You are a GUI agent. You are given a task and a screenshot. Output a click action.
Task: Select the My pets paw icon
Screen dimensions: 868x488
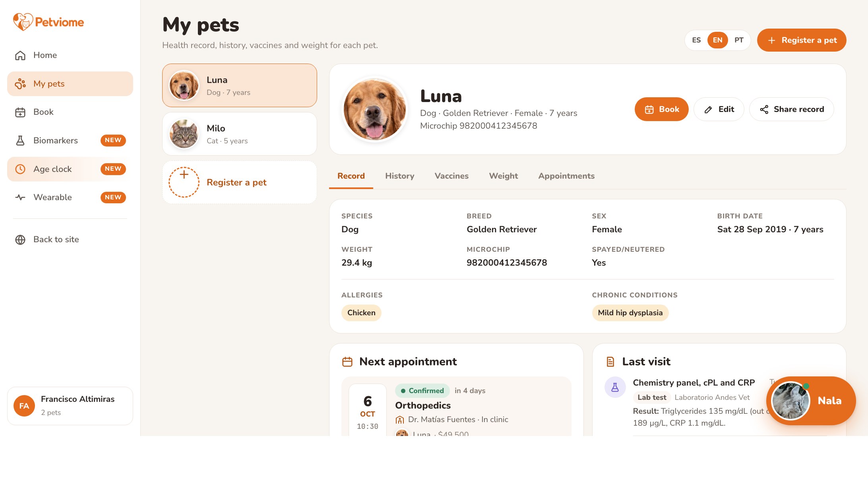(x=20, y=84)
